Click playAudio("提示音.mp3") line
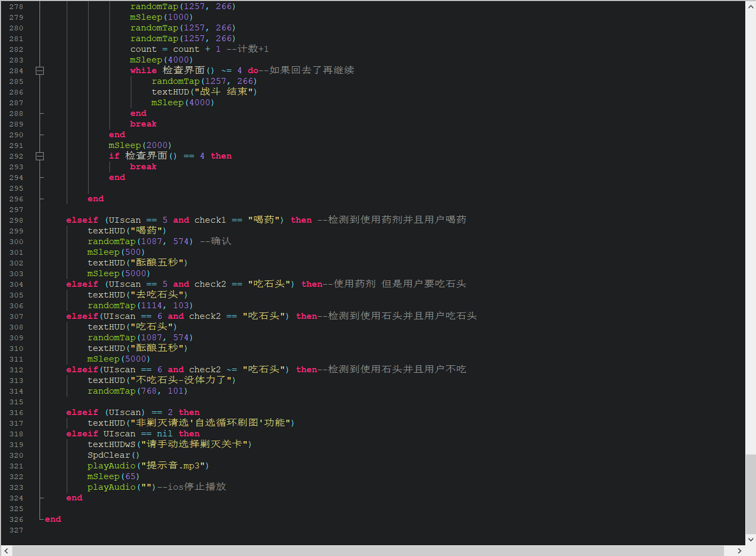This screenshot has width=756, height=556. [148, 466]
